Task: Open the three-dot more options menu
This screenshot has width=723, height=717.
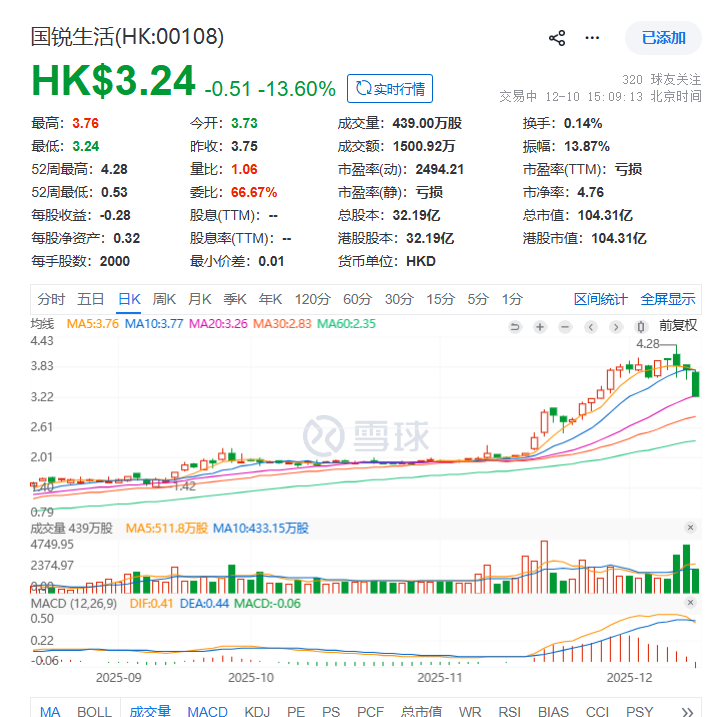Action: pyautogui.click(x=593, y=38)
